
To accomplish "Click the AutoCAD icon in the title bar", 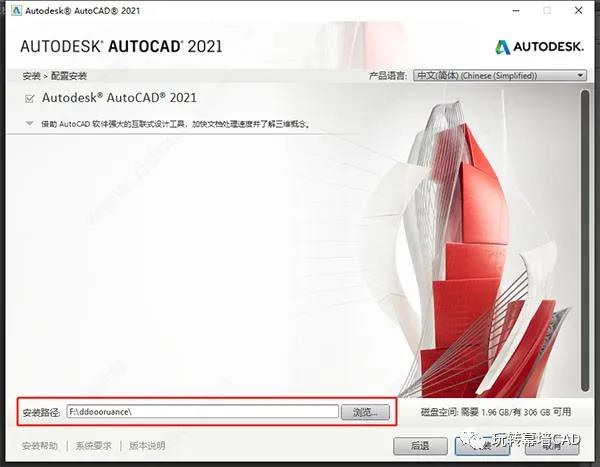I will point(16,10).
